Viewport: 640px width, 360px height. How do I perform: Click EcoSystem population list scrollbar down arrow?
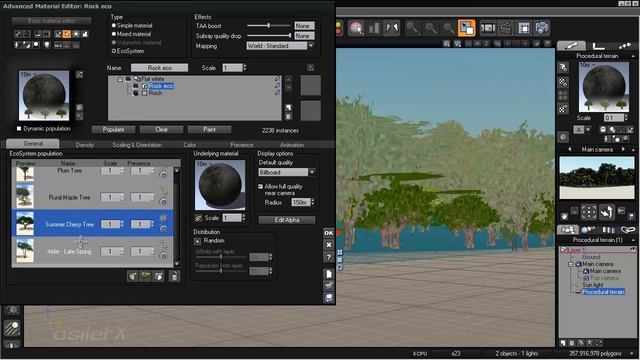click(x=177, y=264)
